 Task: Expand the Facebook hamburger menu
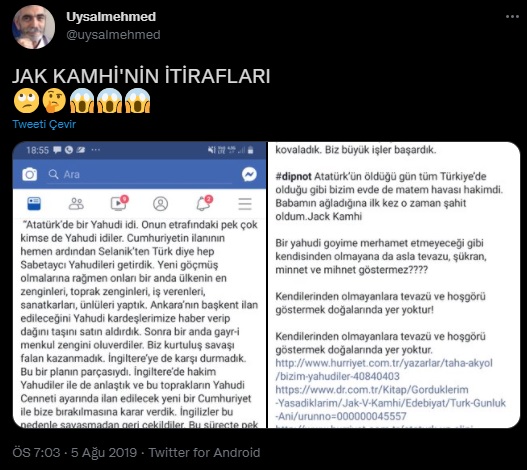(x=245, y=204)
